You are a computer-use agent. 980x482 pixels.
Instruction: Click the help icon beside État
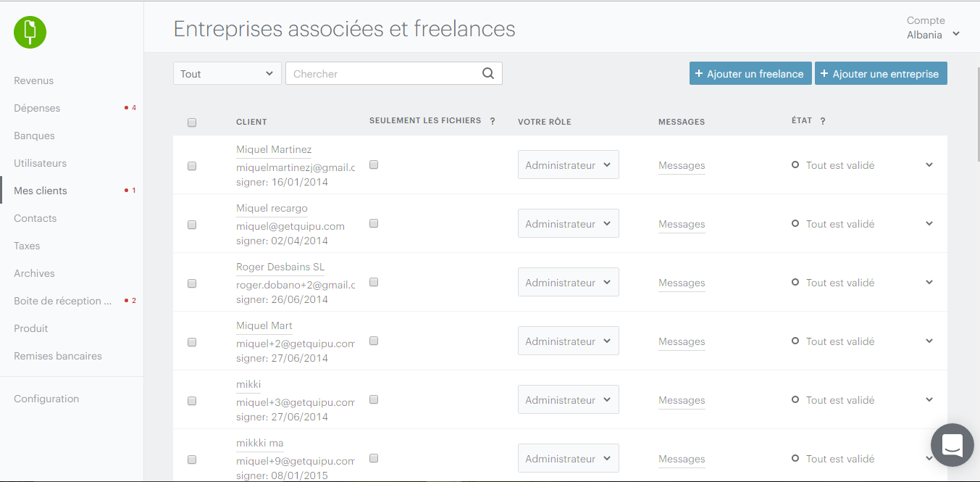(823, 121)
